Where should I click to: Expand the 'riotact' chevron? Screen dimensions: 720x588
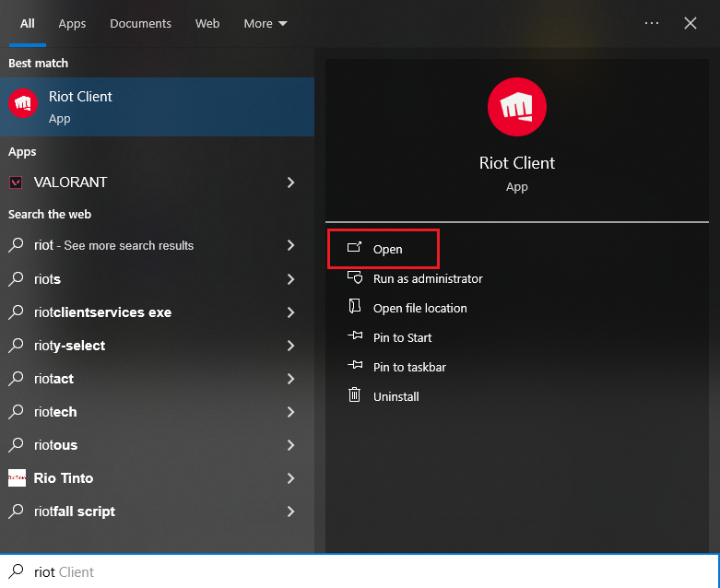point(290,379)
